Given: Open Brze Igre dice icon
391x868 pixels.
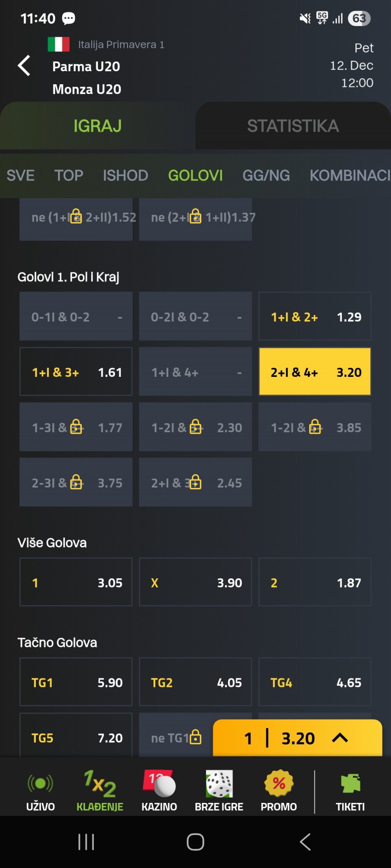Looking at the screenshot, I should tap(219, 784).
